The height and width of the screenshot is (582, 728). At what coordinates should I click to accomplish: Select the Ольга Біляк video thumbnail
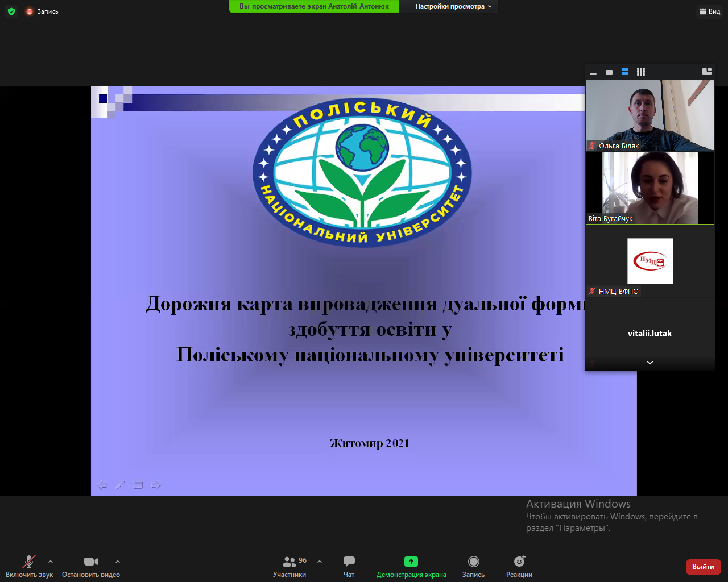tap(650, 115)
